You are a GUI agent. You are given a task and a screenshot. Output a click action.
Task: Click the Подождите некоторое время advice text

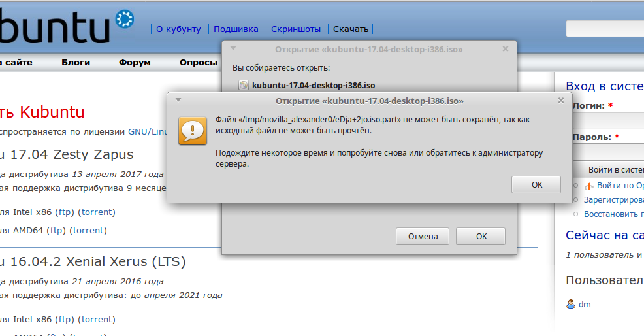[379, 158]
